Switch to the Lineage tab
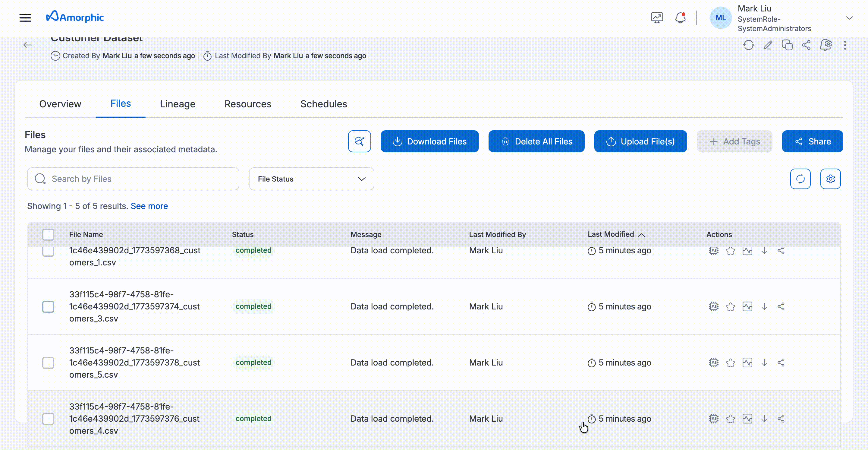The height and width of the screenshot is (450, 868). pos(178,104)
